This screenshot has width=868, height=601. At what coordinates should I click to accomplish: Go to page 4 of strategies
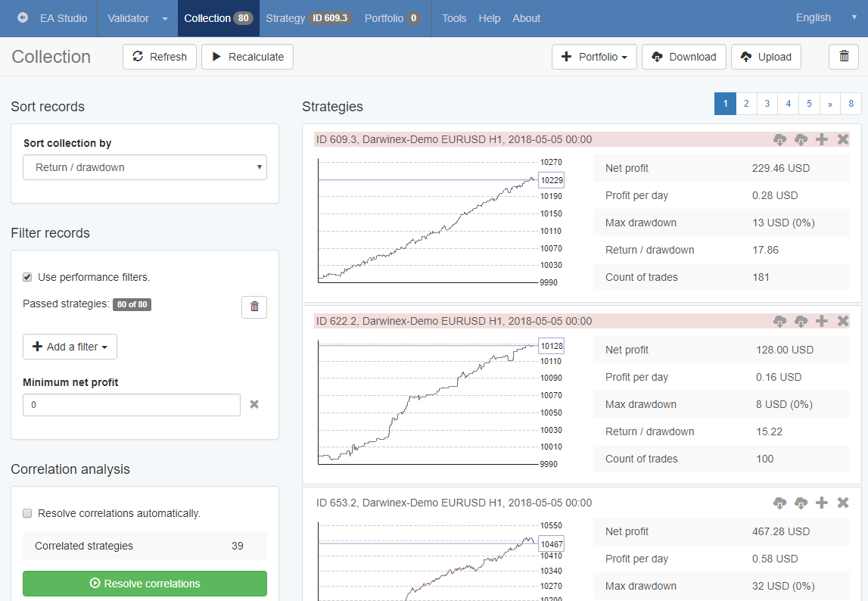[789, 104]
